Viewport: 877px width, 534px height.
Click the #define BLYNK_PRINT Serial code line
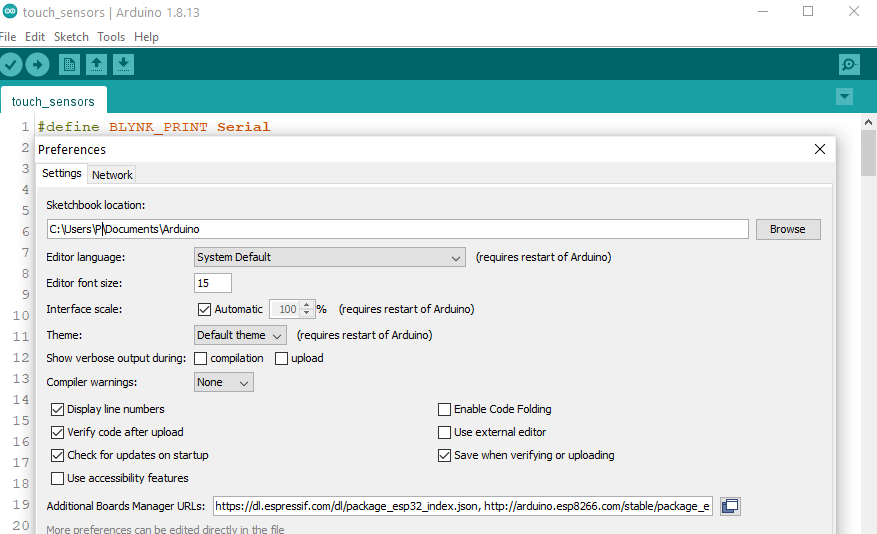click(154, 127)
